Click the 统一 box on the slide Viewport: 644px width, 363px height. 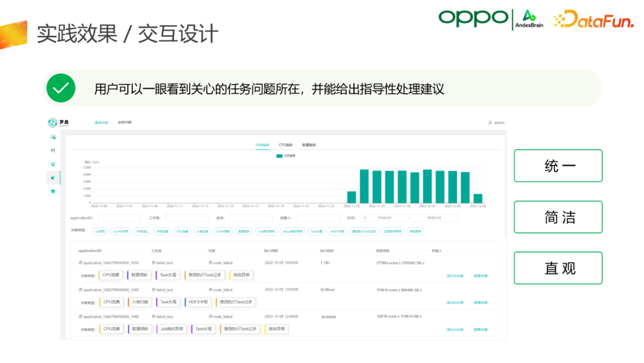[558, 165]
